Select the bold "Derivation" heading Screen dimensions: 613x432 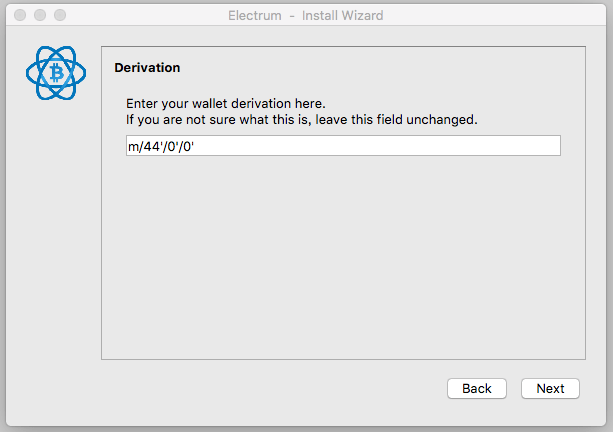[x=147, y=68]
